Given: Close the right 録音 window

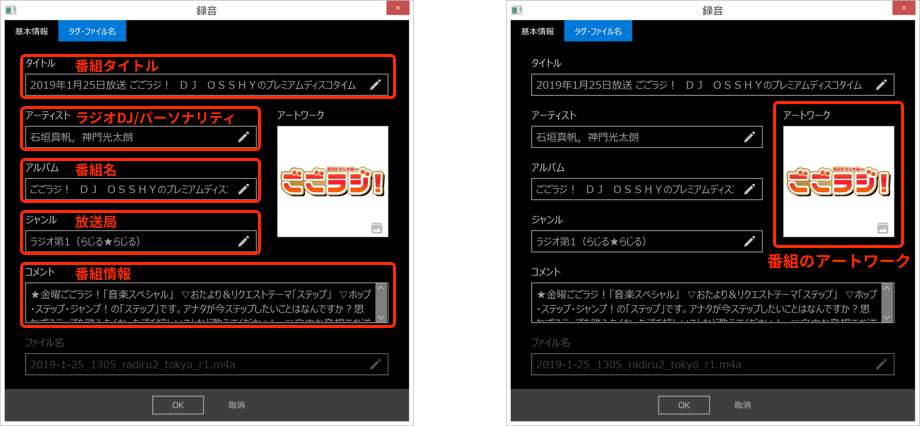Looking at the screenshot, I should (x=904, y=8).
